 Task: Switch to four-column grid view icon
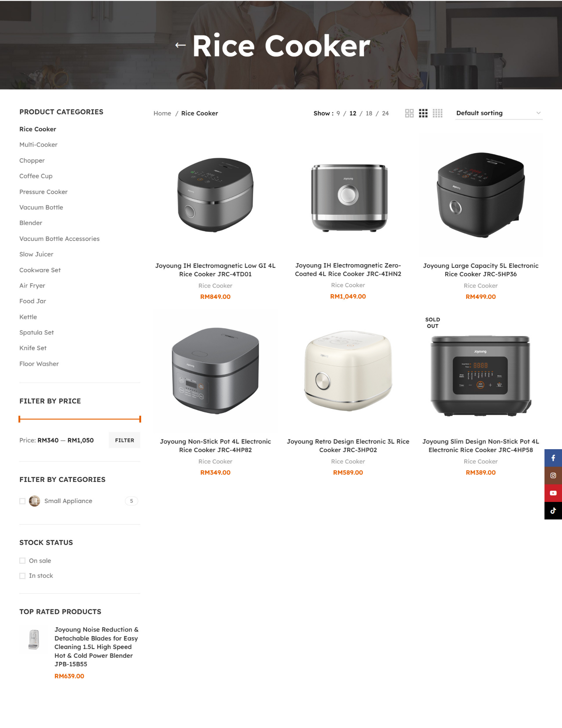438,113
